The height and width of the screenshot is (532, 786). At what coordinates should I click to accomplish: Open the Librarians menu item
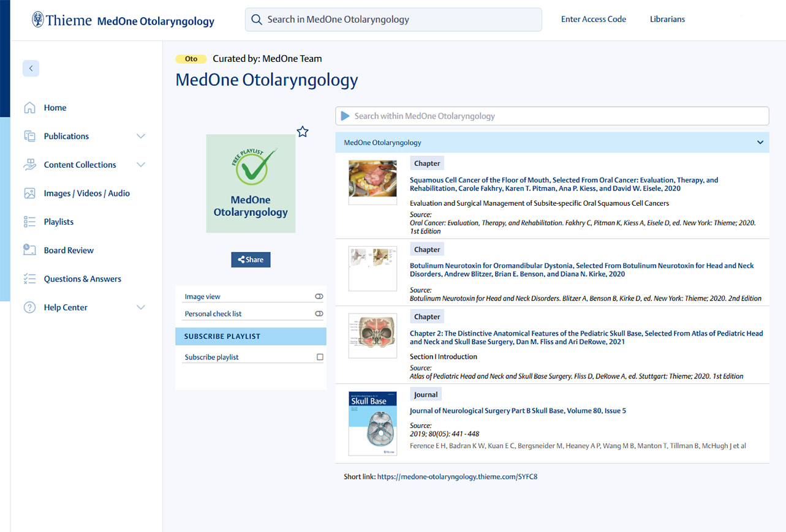[667, 19]
